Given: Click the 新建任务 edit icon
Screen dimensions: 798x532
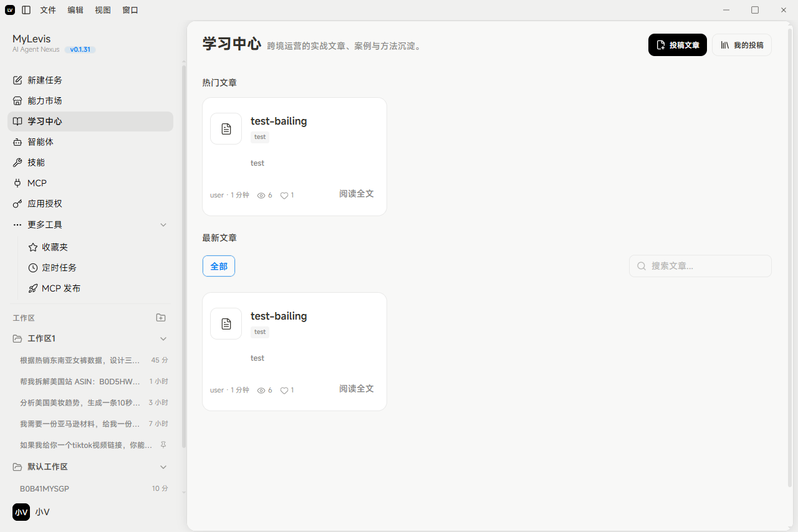Looking at the screenshot, I should coord(17,80).
